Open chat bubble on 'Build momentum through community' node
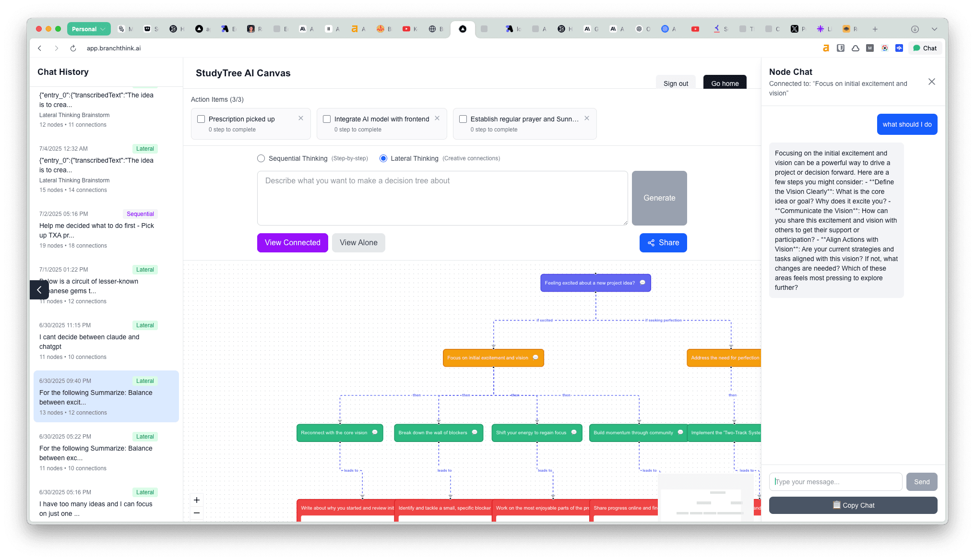The image size is (975, 560). click(680, 432)
